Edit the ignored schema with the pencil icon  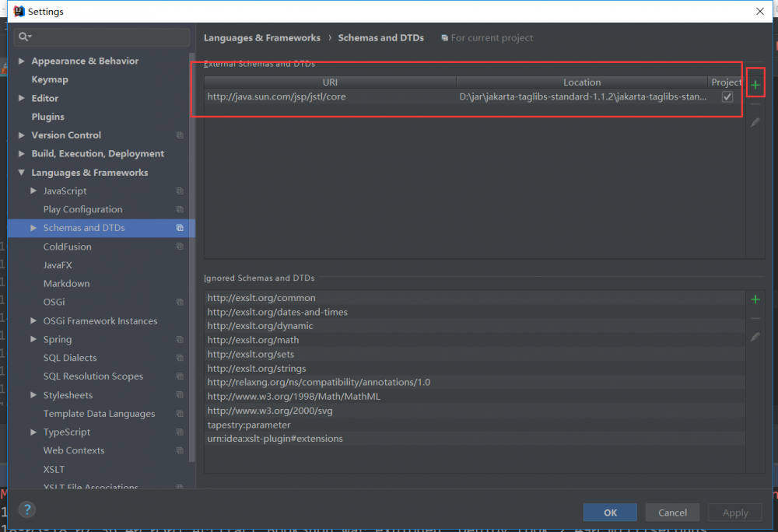[755, 337]
